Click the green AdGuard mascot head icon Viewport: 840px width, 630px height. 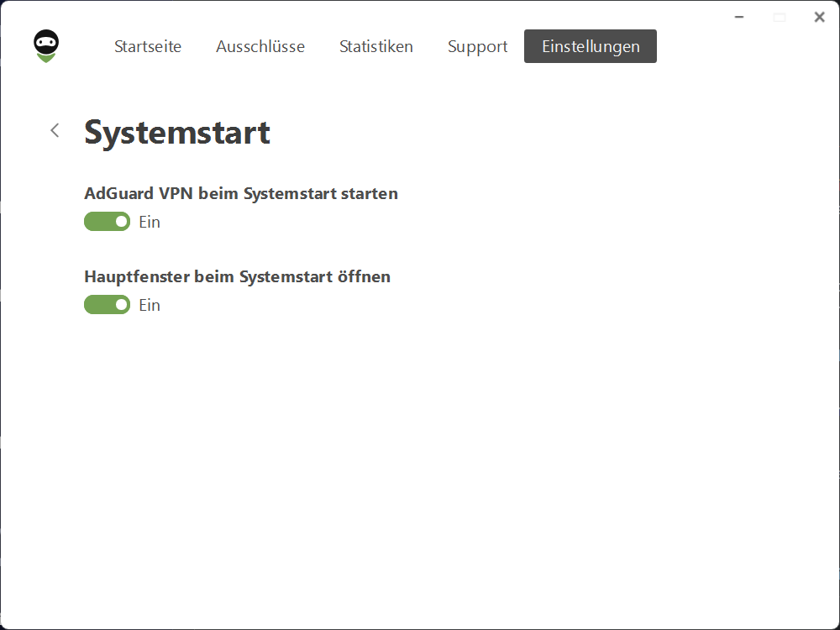tap(46, 45)
